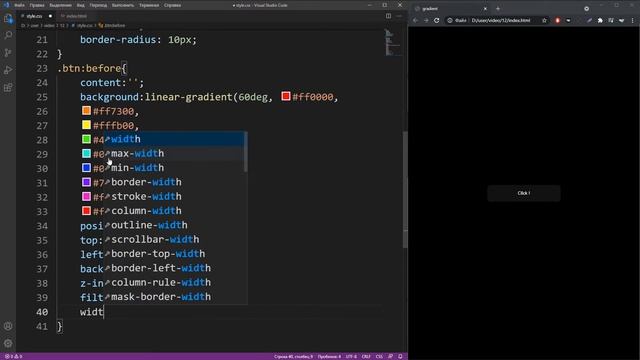
Task: Open the Search view in the activity bar
Action: tap(8, 36)
